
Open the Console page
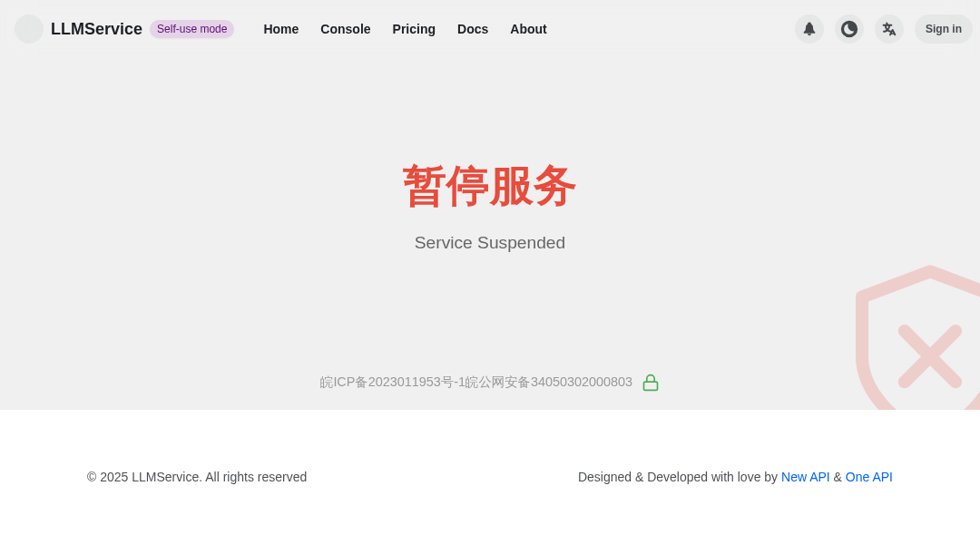click(346, 29)
